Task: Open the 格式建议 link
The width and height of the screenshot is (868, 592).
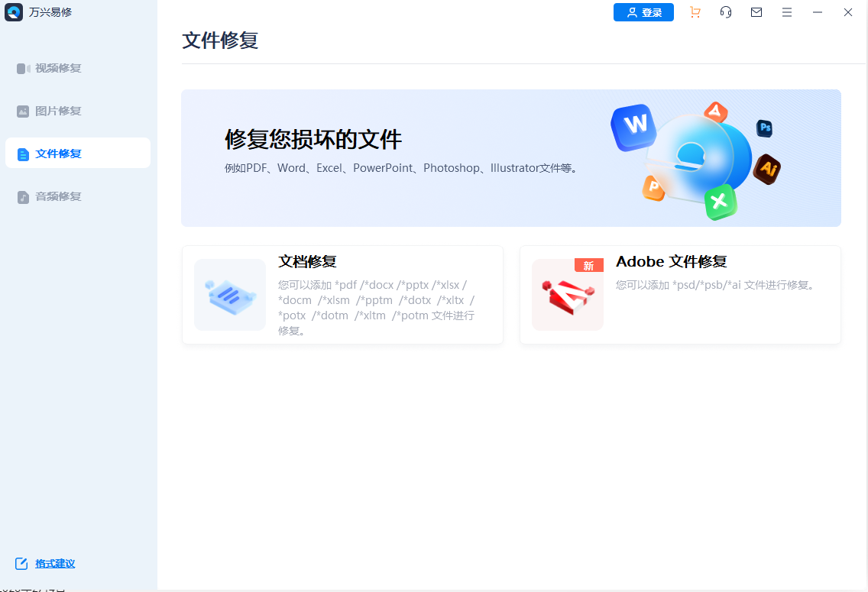Action: coord(55,564)
